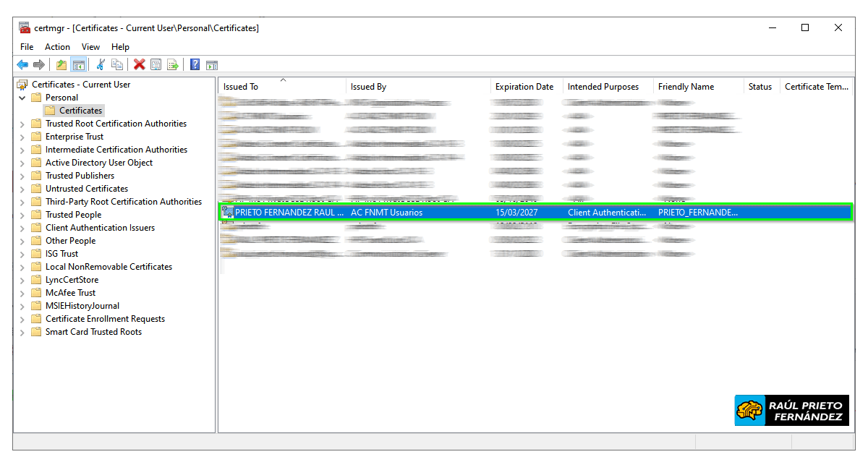Toggle the Show/Hide Console Tree icon
Viewport: 868px width, 470px height.
(79, 65)
